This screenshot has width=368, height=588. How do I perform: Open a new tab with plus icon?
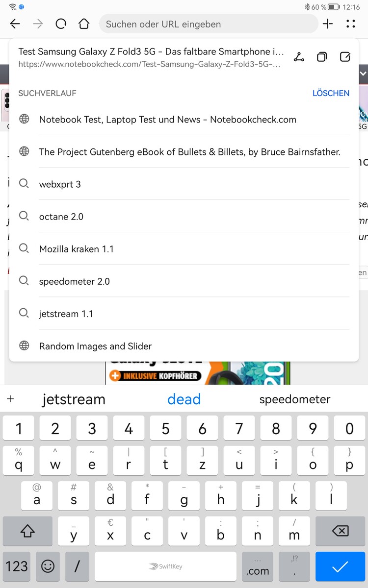328,24
